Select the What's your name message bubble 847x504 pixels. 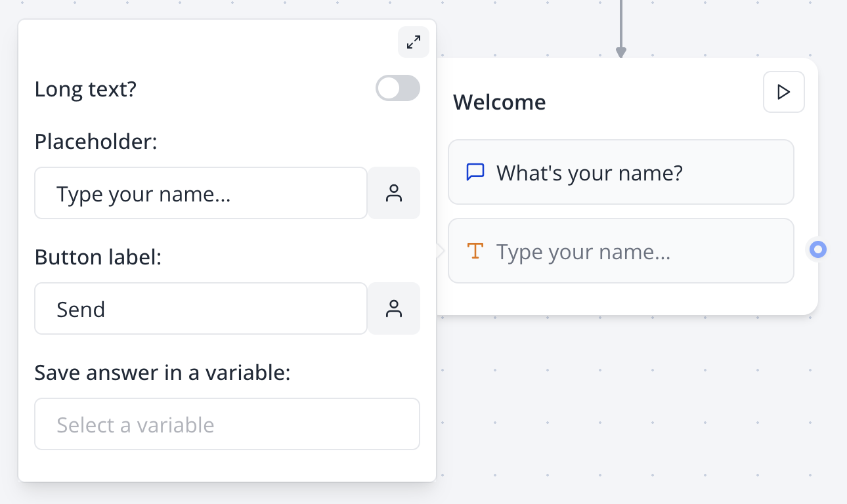click(621, 172)
